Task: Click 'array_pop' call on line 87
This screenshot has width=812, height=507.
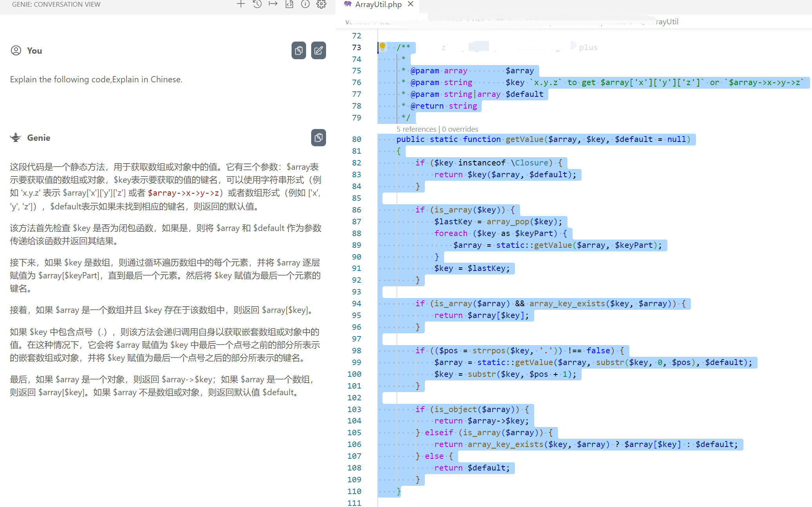Action: tap(508, 222)
